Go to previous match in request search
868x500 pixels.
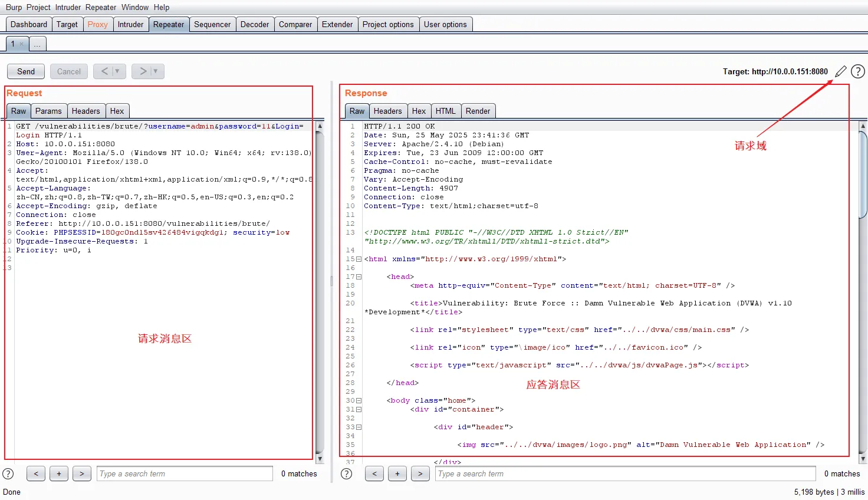[x=36, y=473]
